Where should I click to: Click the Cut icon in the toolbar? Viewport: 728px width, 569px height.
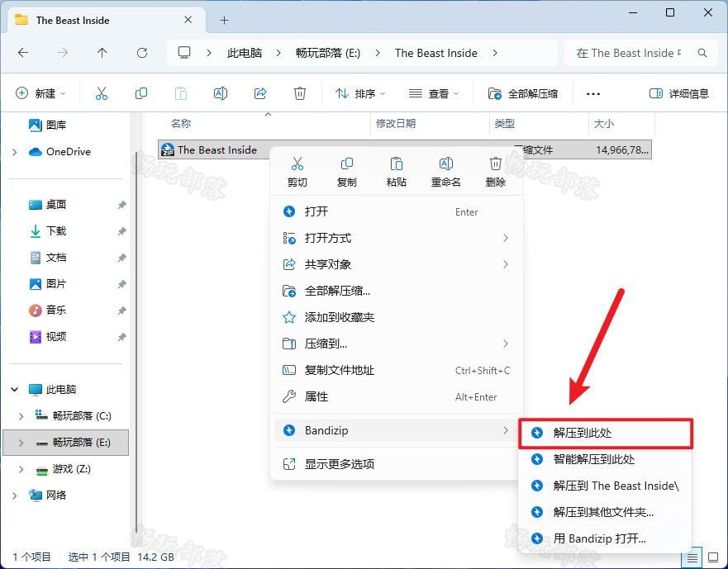[x=101, y=93]
